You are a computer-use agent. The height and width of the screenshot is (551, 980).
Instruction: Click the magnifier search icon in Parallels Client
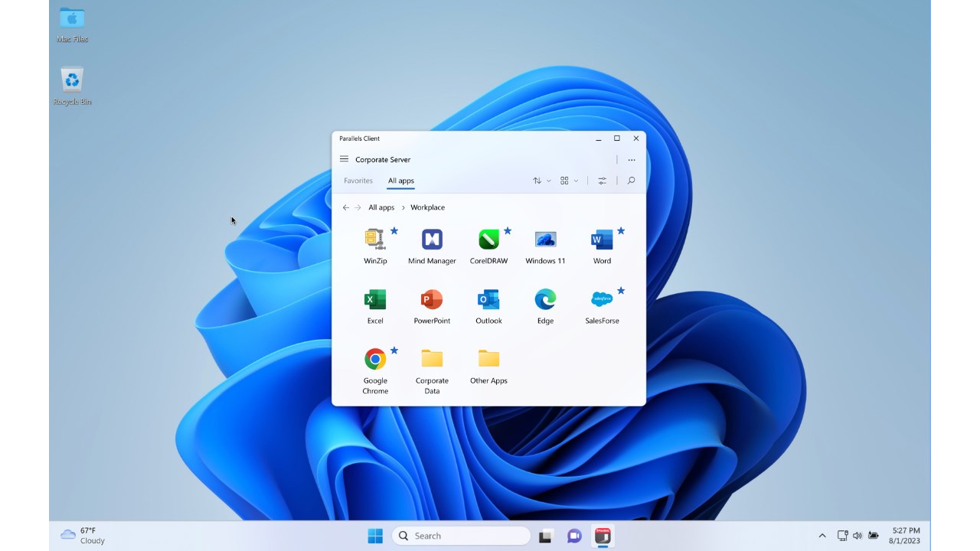coord(631,181)
